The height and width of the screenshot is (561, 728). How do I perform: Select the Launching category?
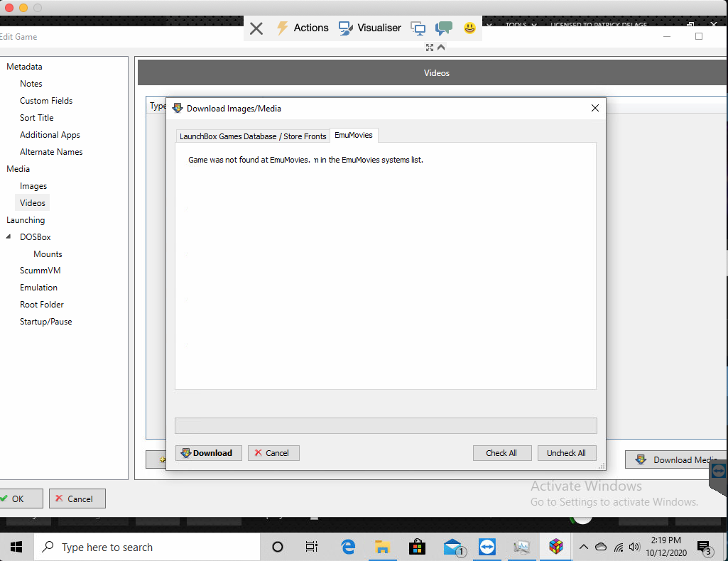[26, 220]
